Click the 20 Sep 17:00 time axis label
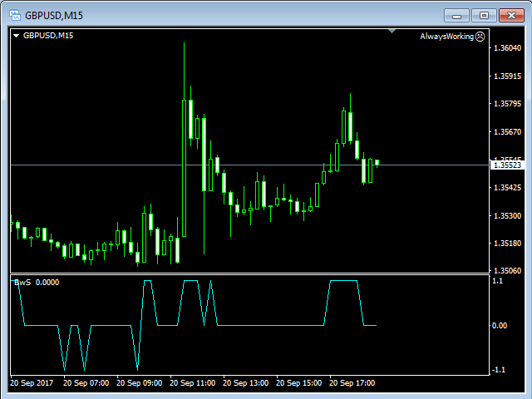The height and width of the screenshot is (399, 532). click(352, 383)
